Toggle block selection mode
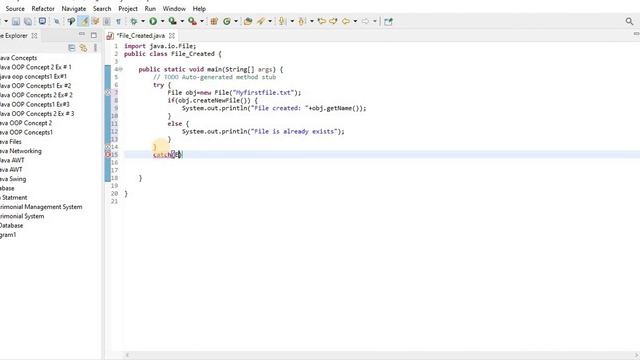The width and height of the screenshot is (640, 360). pyautogui.click(x=107, y=21)
